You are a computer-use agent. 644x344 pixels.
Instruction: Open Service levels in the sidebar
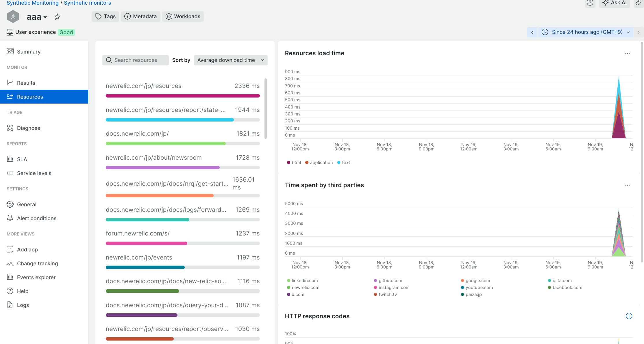click(x=44, y=173)
